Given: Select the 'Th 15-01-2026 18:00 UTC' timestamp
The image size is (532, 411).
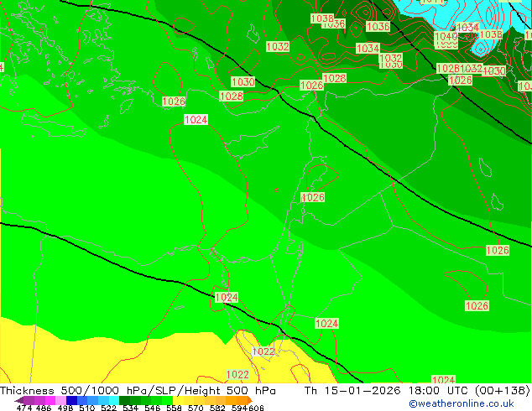Looking at the screenshot, I should click(x=386, y=391).
